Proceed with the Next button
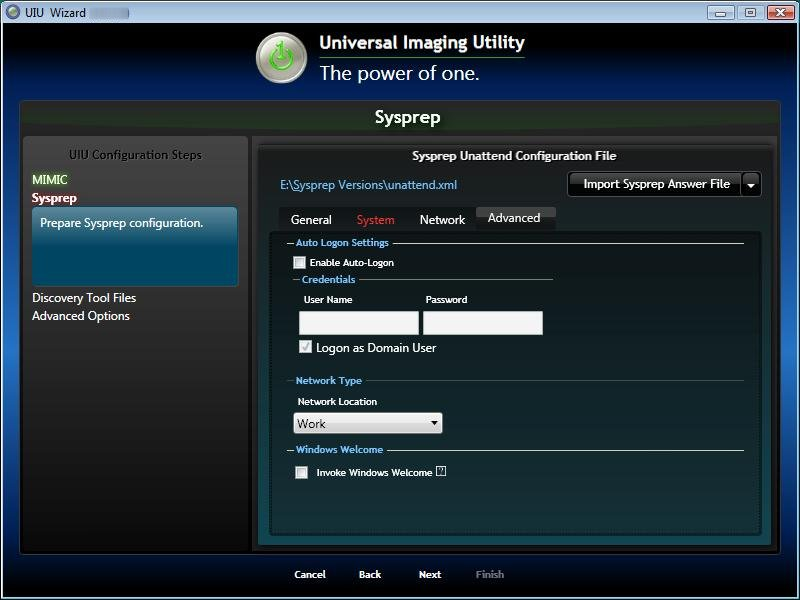 point(430,574)
